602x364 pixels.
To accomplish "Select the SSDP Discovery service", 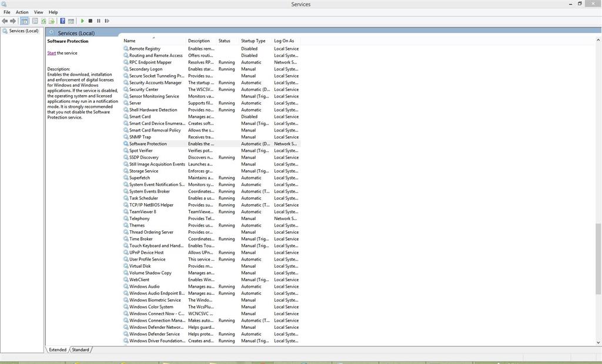I will click(x=211, y=157).
